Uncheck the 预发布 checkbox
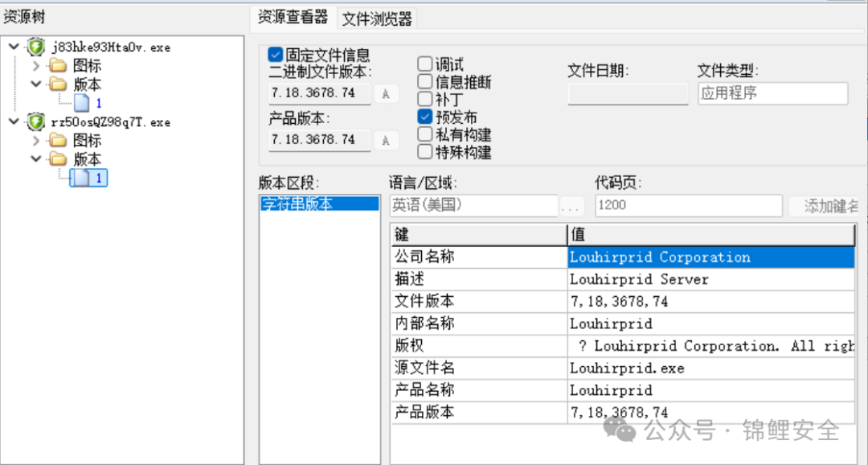This screenshot has height=465, width=868. pyautogui.click(x=424, y=117)
